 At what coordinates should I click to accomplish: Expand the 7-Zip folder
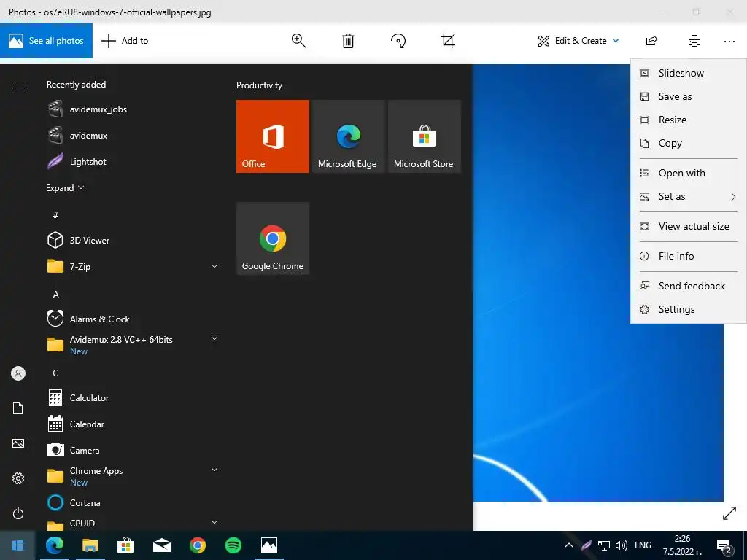(x=214, y=266)
